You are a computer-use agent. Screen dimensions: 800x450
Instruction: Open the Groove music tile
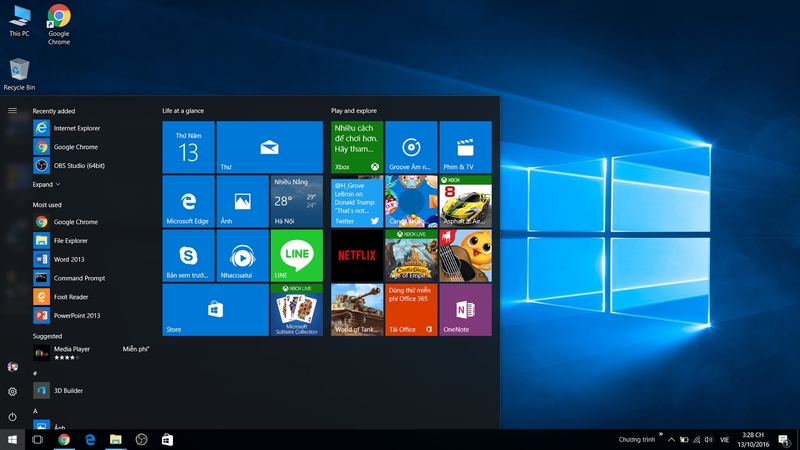pyautogui.click(x=411, y=147)
